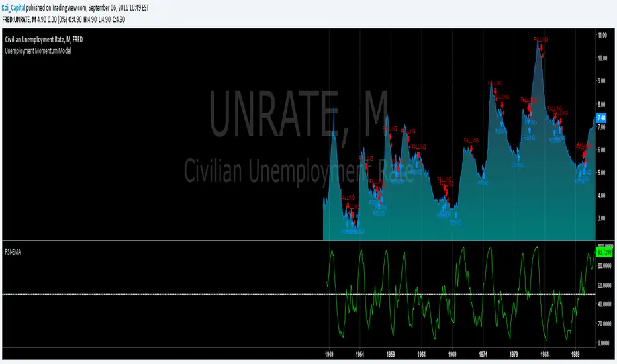Screen dimensions: 617x364
Task: Click the 1969 year label on the time axis
Action: click(452, 354)
